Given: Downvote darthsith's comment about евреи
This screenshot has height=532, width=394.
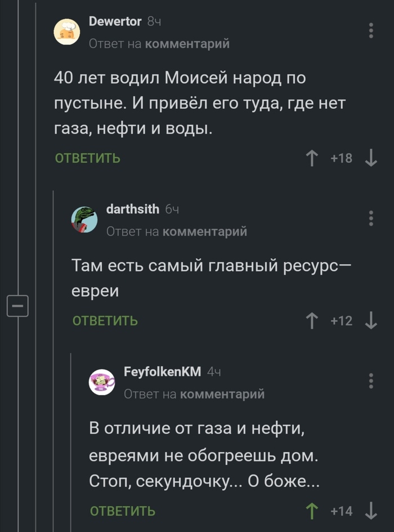Looking at the screenshot, I should click(370, 321).
